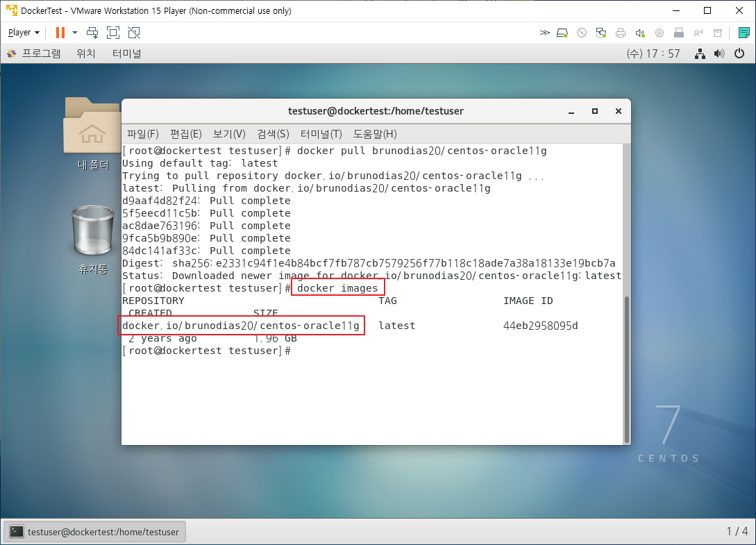The height and width of the screenshot is (545, 756).
Task: Click the taskbar testuser@dockertest terminal button
Action: 95,532
